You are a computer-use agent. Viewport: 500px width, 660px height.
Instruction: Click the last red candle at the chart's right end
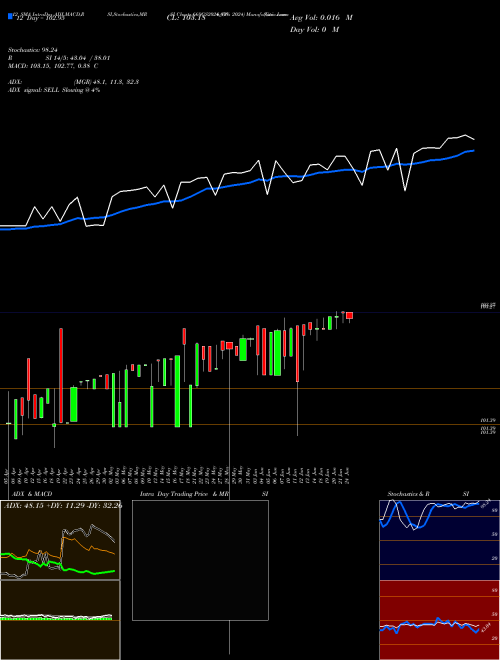[349, 316]
